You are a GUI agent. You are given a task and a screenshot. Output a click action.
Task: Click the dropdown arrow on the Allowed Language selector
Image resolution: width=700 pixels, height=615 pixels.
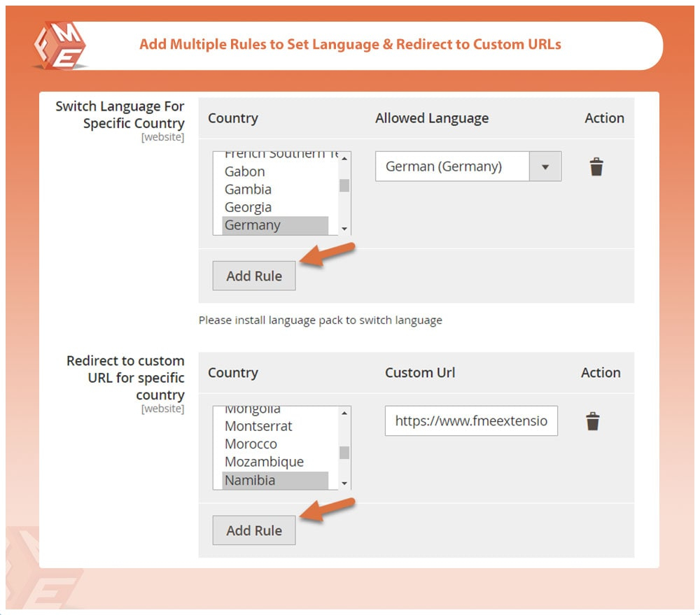pyautogui.click(x=545, y=166)
